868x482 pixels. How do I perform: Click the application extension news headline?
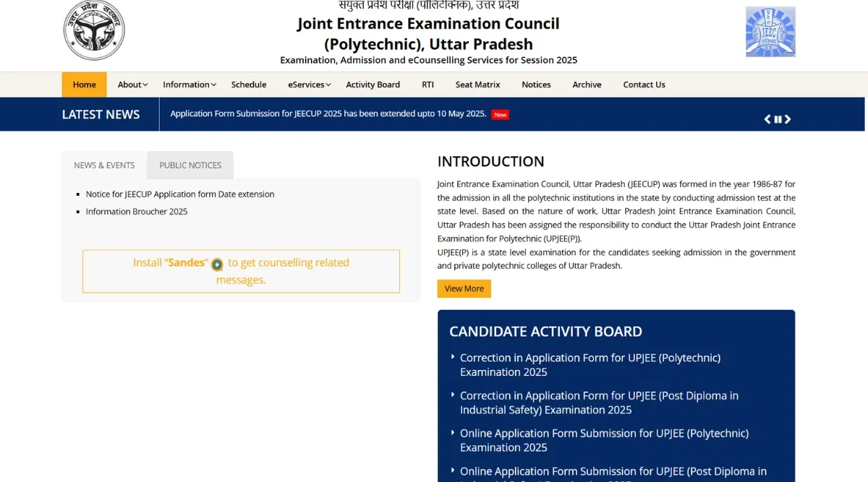pos(328,114)
